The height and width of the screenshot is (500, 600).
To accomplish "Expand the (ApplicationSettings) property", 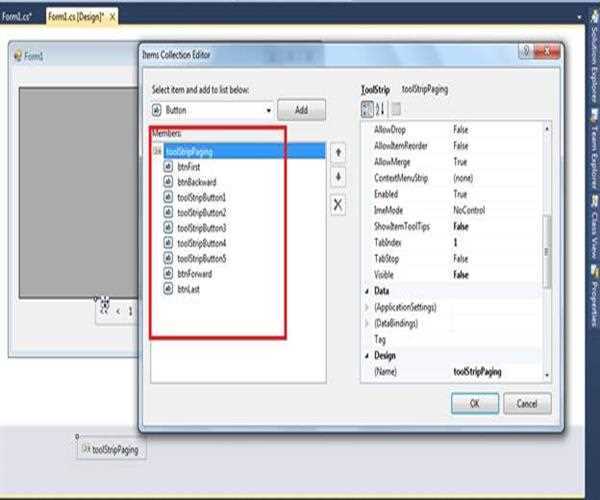I will pos(365,307).
